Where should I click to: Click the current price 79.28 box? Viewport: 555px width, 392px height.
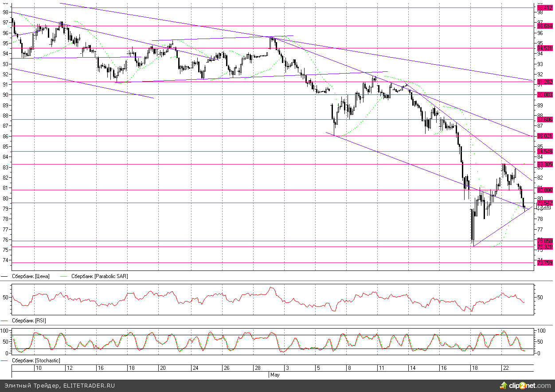pyautogui.click(x=543, y=207)
